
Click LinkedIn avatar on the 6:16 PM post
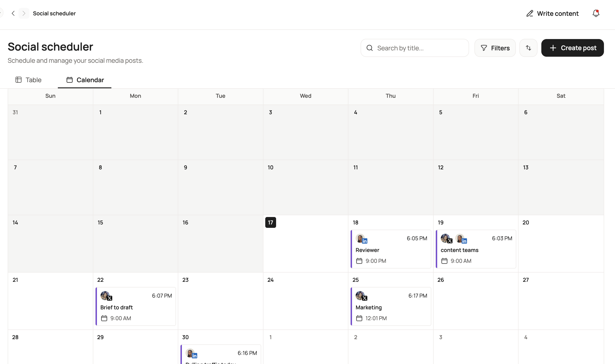click(x=191, y=353)
